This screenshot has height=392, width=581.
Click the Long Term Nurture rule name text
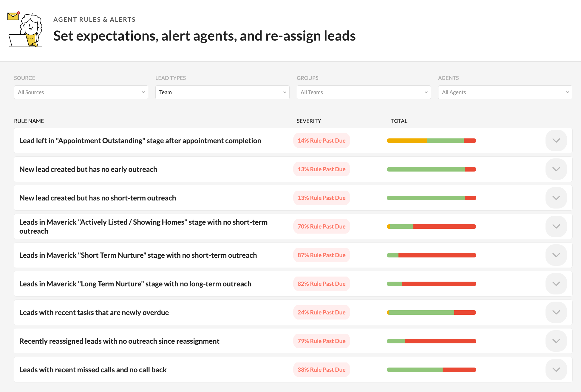point(135,284)
